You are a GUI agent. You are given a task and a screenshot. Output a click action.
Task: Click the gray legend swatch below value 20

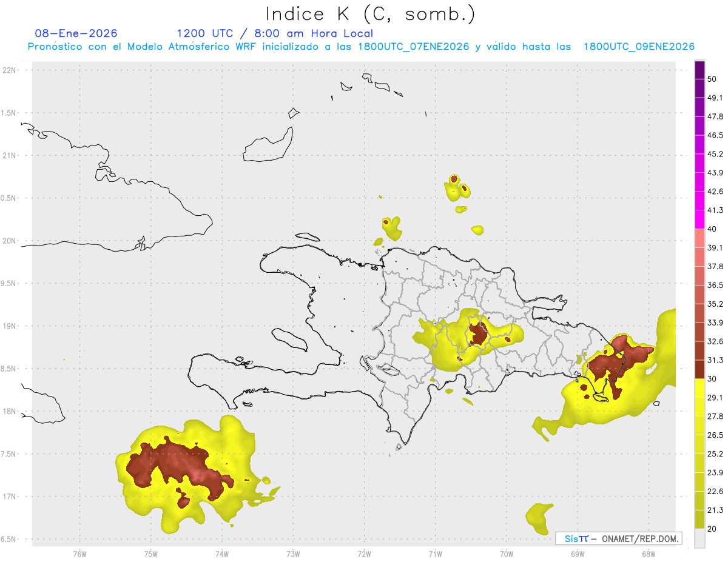699,538
